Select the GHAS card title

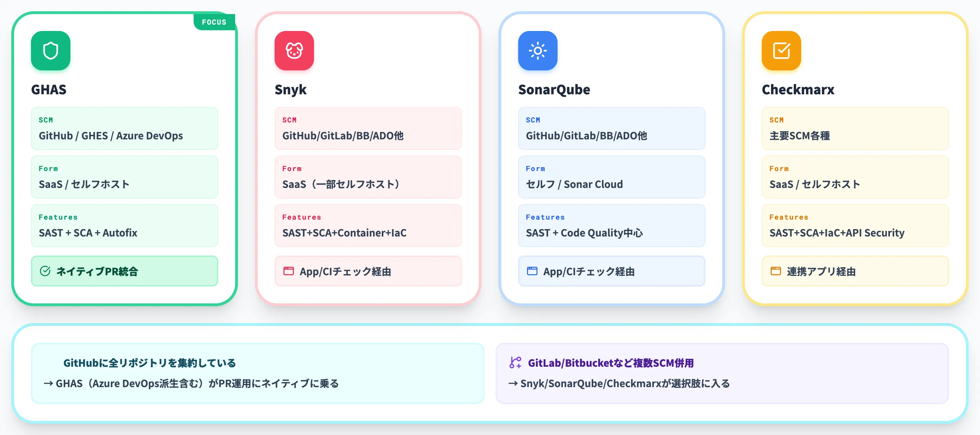(49, 90)
